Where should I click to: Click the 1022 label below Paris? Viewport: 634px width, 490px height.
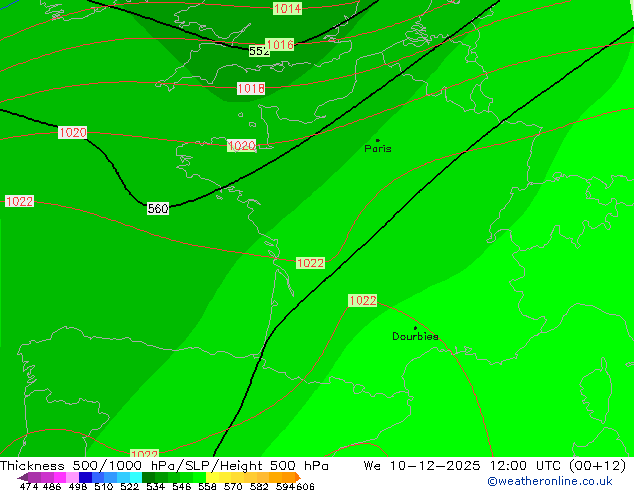pyautogui.click(x=310, y=263)
